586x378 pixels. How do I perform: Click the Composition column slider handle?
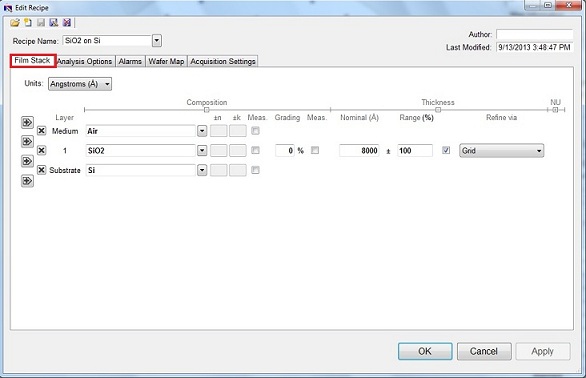click(x=207, y=110)
